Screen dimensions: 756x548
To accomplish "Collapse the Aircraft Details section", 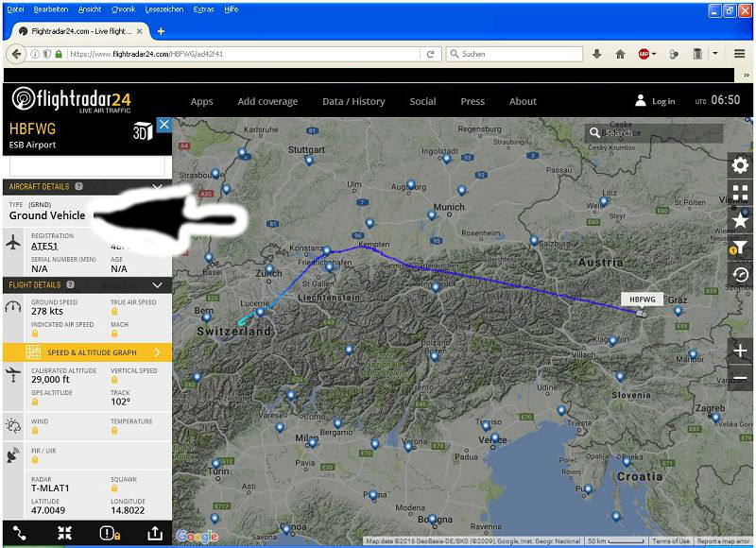I will [157, 186].
